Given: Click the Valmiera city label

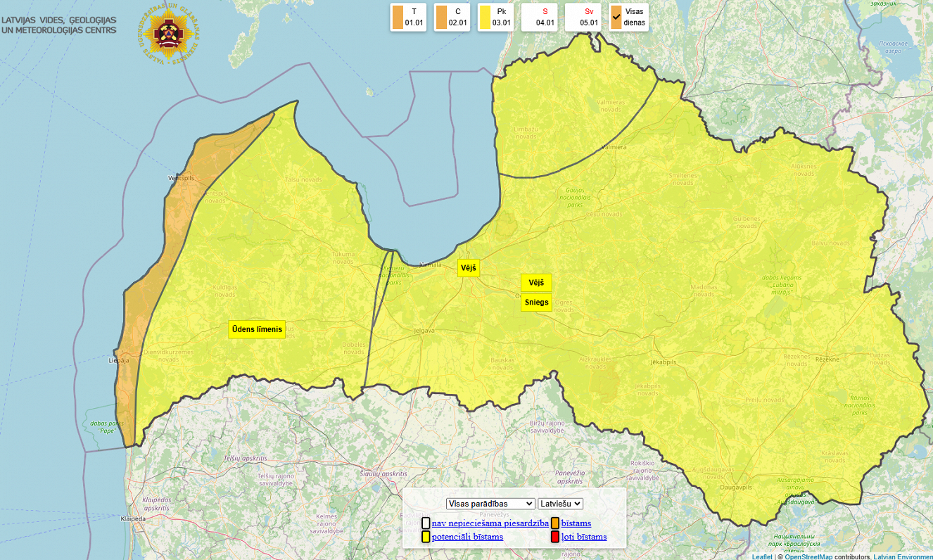Looking at the screenshot, I should [614, 148].
